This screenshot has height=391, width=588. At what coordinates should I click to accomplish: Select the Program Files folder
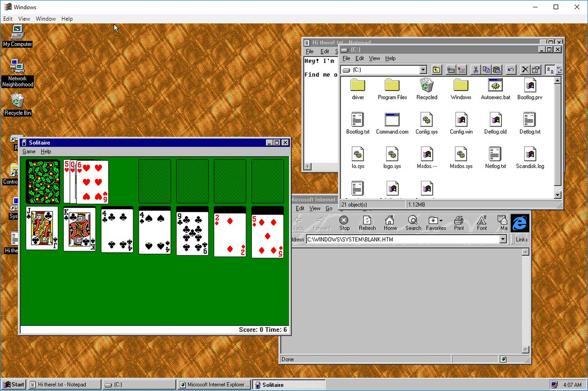pyautogui.click(x=392, y=89)
